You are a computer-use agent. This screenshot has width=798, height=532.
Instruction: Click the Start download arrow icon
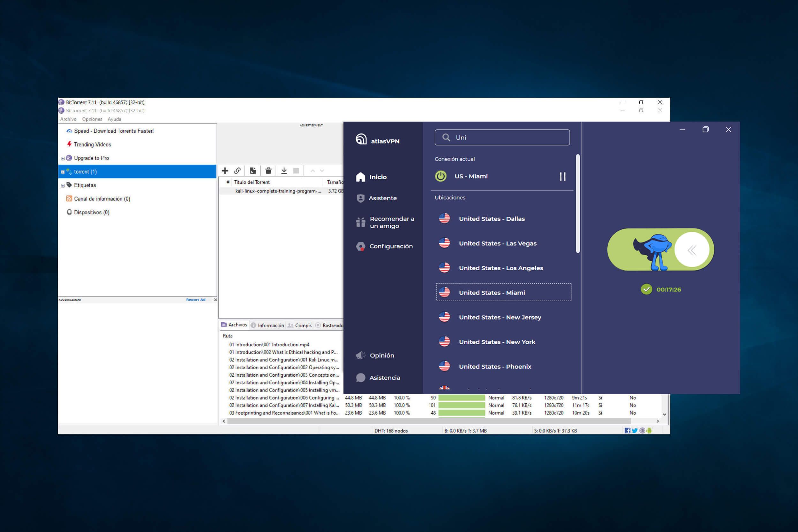284,171
